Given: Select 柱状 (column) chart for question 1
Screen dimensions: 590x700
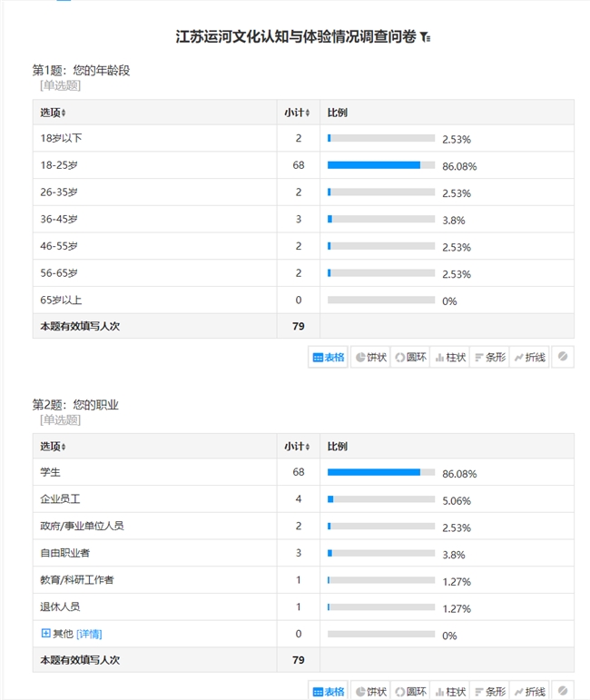Looking at the screenshot, I should click(450, 358).
